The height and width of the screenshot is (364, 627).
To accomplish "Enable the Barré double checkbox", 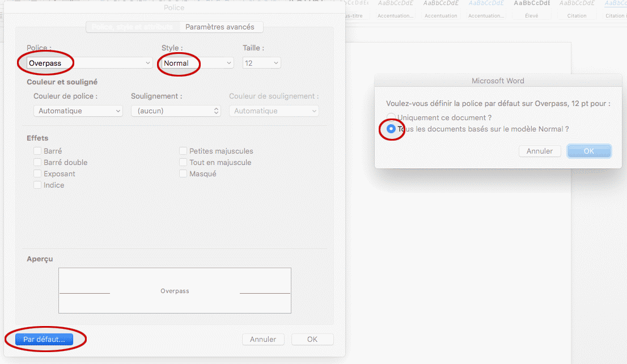I will 37,162.
